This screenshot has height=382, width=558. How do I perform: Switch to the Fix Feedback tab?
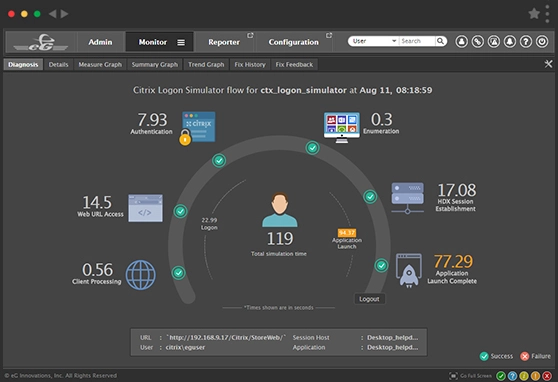click(294, 64)
